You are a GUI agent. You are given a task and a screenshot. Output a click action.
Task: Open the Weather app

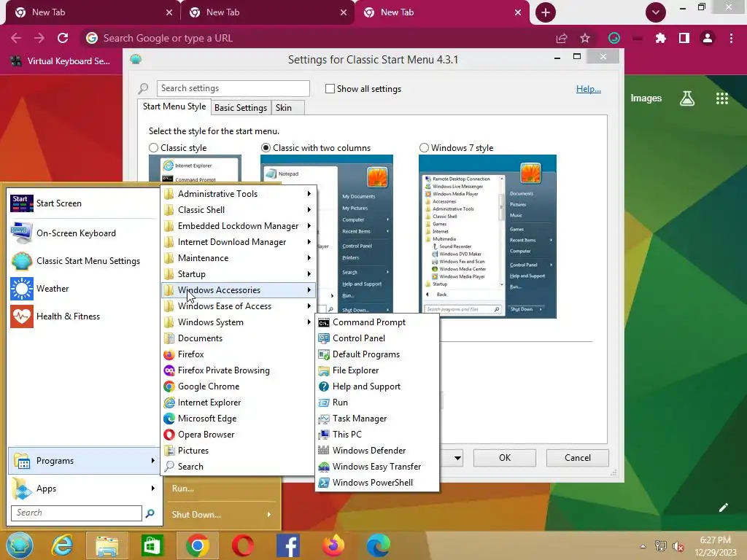pyautogui.click(x=83, y=289)
